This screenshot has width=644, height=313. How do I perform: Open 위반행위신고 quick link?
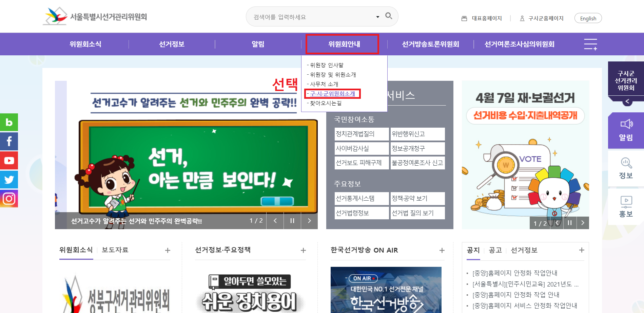coord(417,134)
